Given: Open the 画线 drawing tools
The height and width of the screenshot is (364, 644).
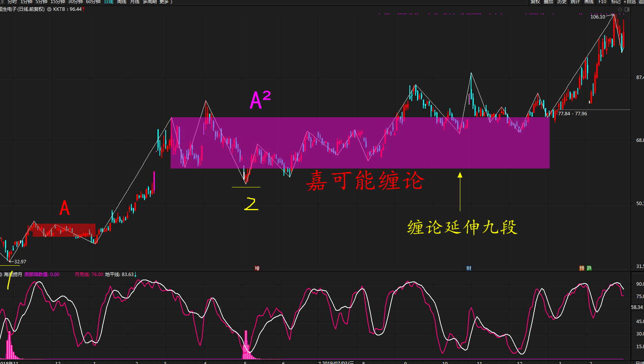Looking at the screenshot, I should pyautogui.click(x=589, y=2).
